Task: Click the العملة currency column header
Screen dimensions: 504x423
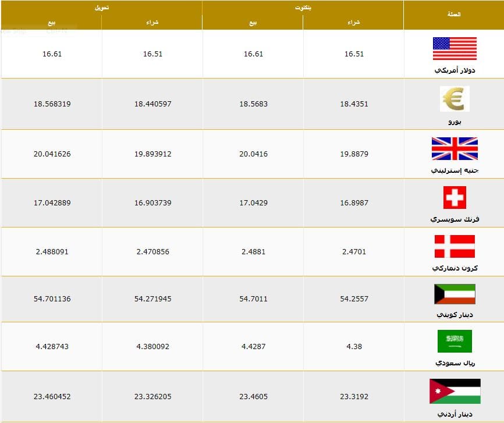Action: coord(454,14)
